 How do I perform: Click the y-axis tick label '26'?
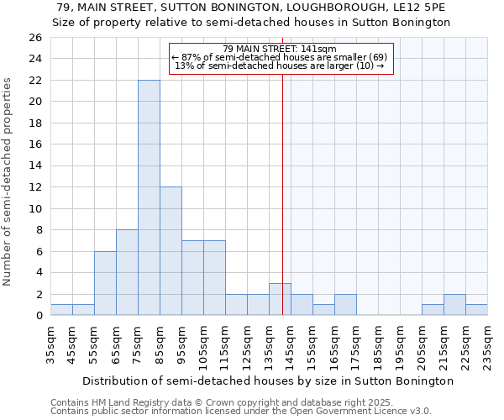(35, 38)
